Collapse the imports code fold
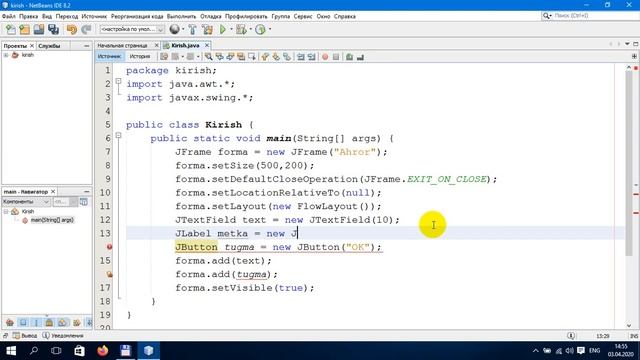Viewport: 640px width, 360px height. 118,81
